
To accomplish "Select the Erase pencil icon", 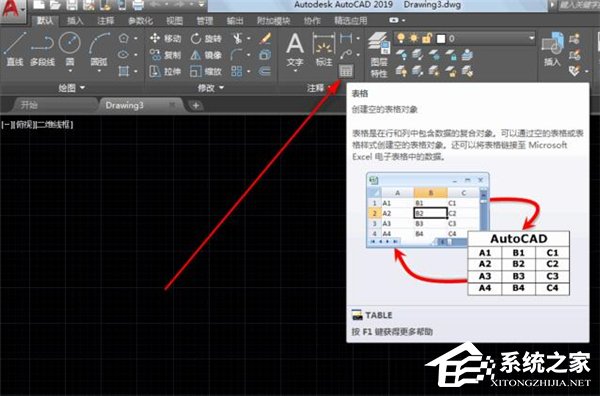I will [265, 38].
